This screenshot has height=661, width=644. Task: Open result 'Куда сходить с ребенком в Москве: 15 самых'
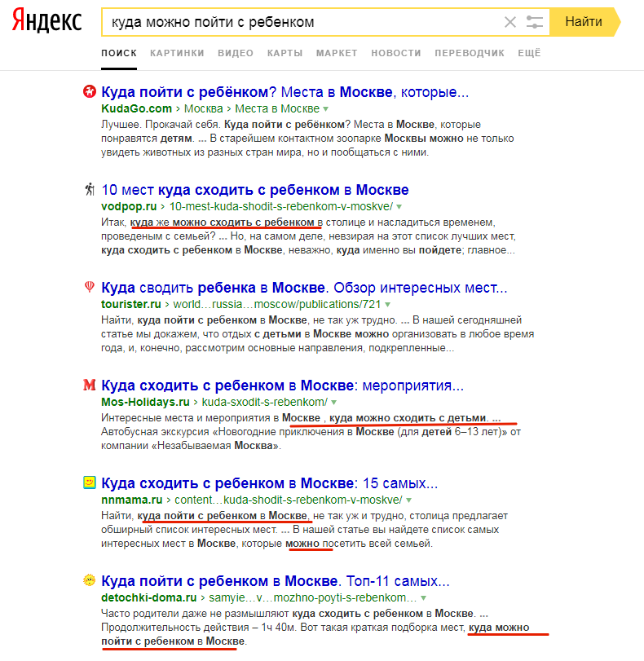pos(270,483)
